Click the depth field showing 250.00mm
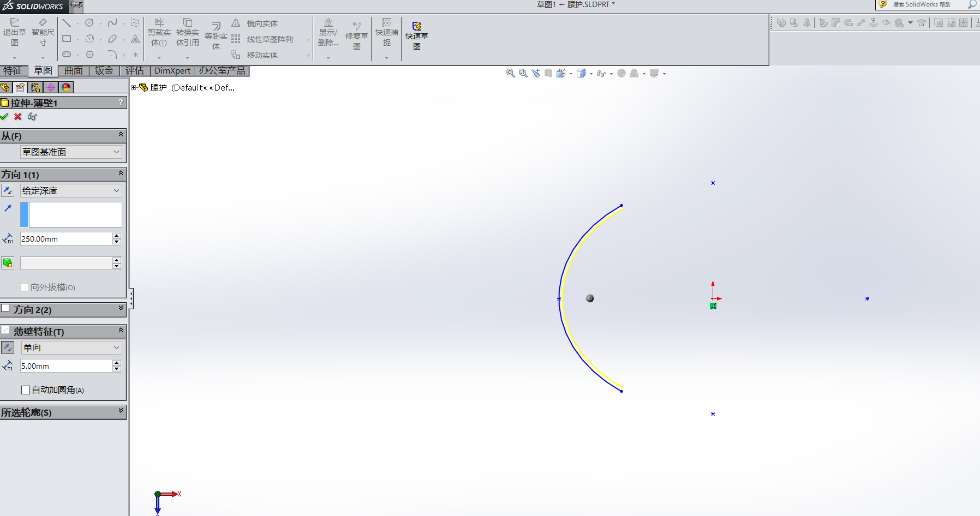Screen dimensions: 980x516 tap(66, 239)
